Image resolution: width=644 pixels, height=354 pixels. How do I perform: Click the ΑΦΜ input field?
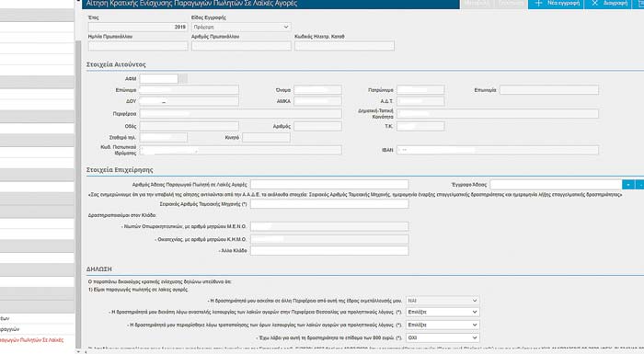[158, 78]
